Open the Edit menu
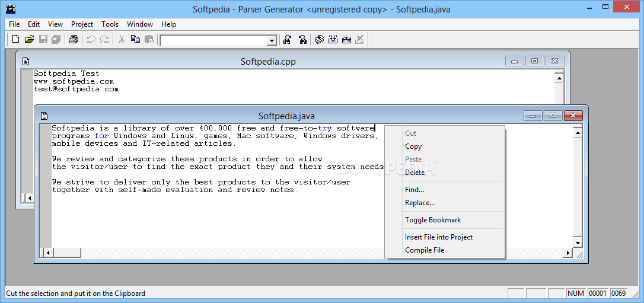 (x=34, y=24)
